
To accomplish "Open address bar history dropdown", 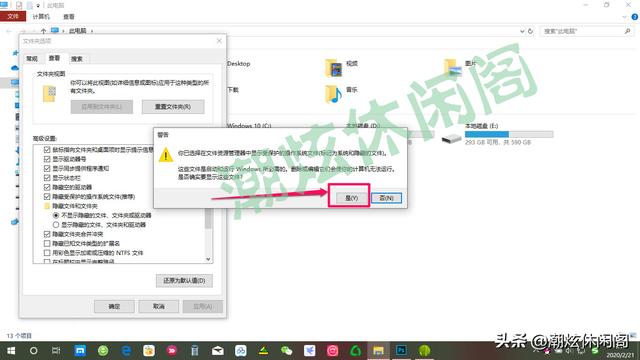I will coord(522,31).
